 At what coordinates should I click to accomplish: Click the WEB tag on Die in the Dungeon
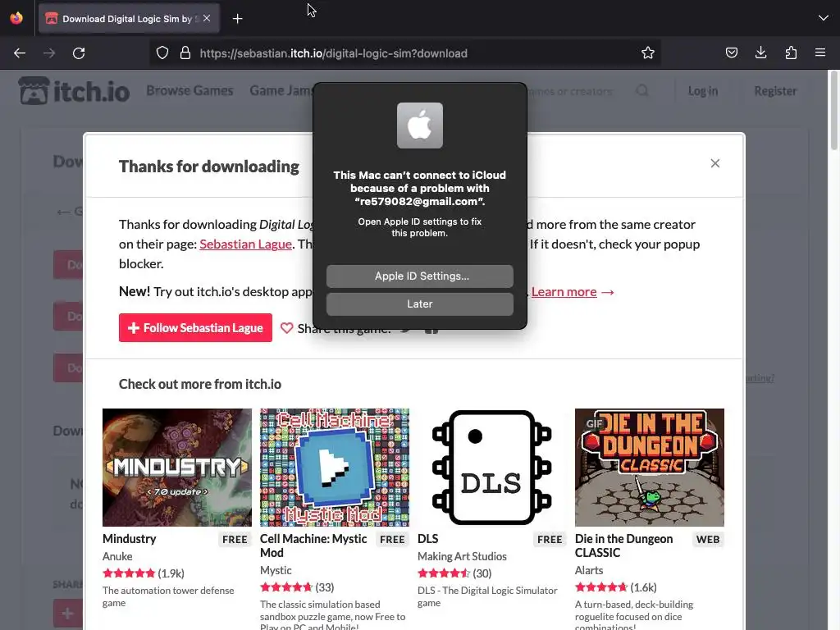tap(708, 540)
